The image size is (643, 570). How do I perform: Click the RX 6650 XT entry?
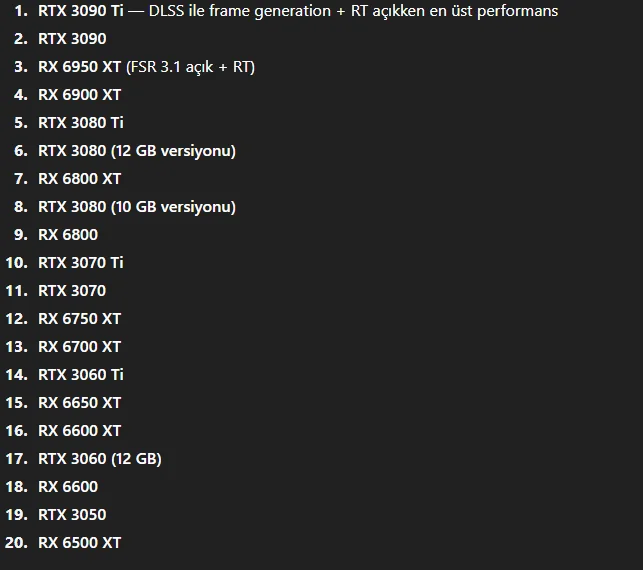(x=80, y=403)
